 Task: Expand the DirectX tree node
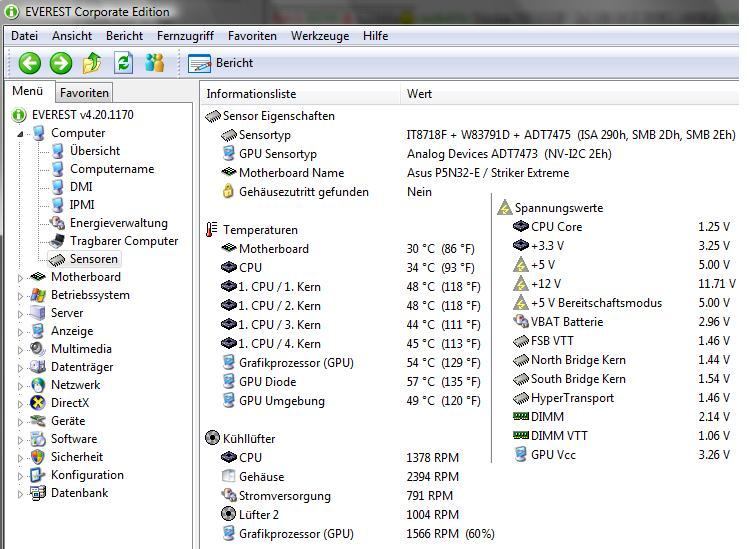tap(20, 404)
